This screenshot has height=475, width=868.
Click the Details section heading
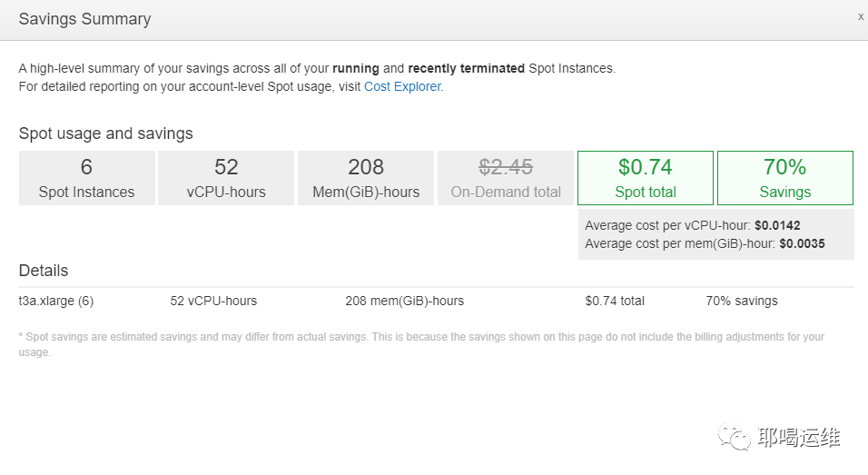pos(44,271)
